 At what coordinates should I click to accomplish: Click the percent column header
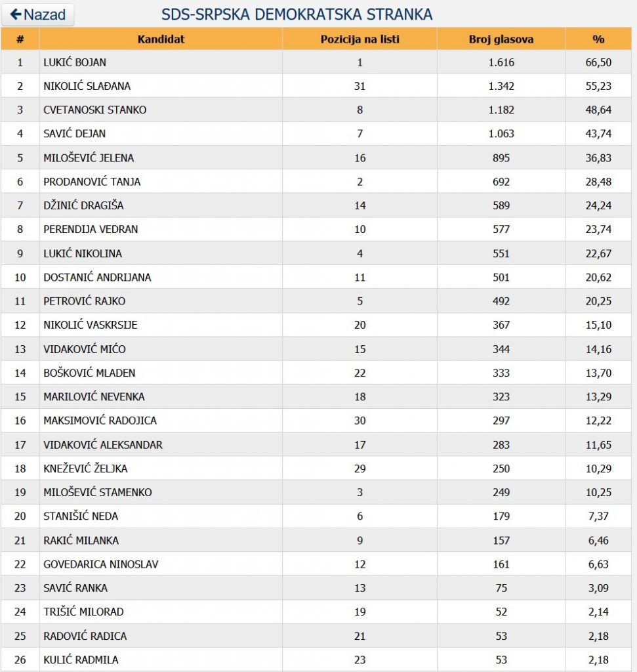[598, 39]
